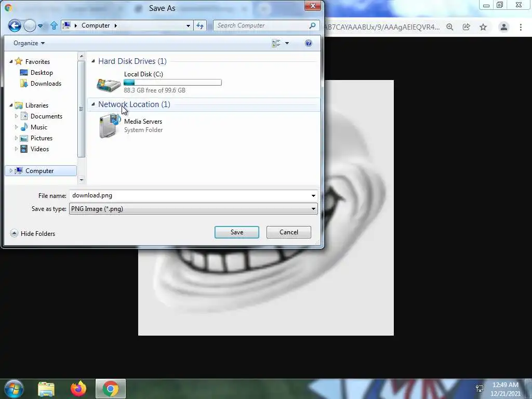
Task: Select the Media Servers icon
Action: coord(110,126)
